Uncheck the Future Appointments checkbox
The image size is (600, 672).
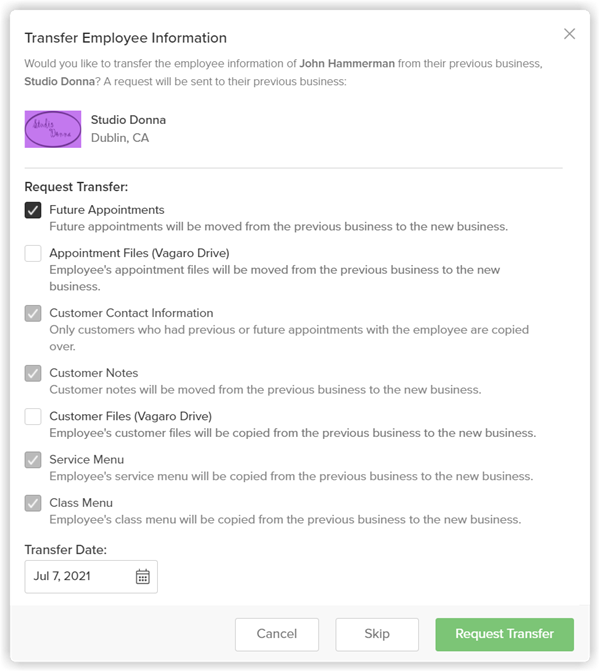click(x=33, y=210)
